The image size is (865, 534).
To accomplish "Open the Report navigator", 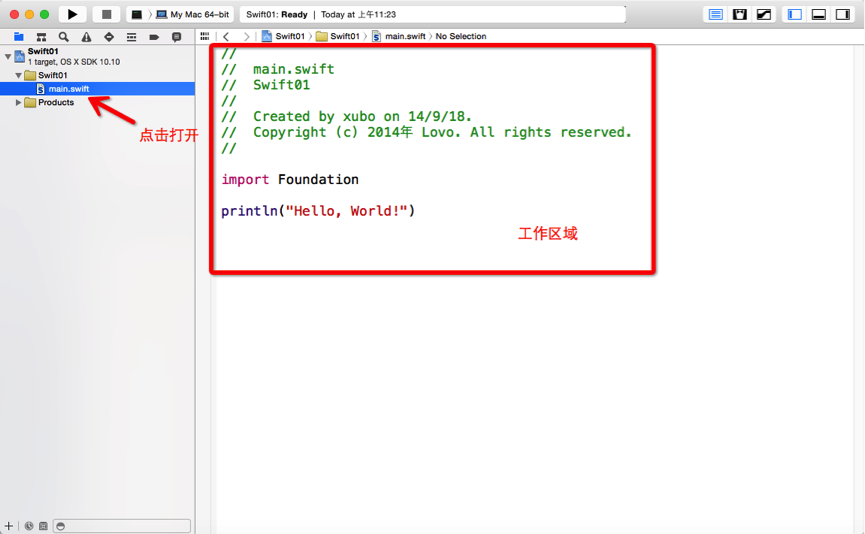I will [x=177, y=37].
